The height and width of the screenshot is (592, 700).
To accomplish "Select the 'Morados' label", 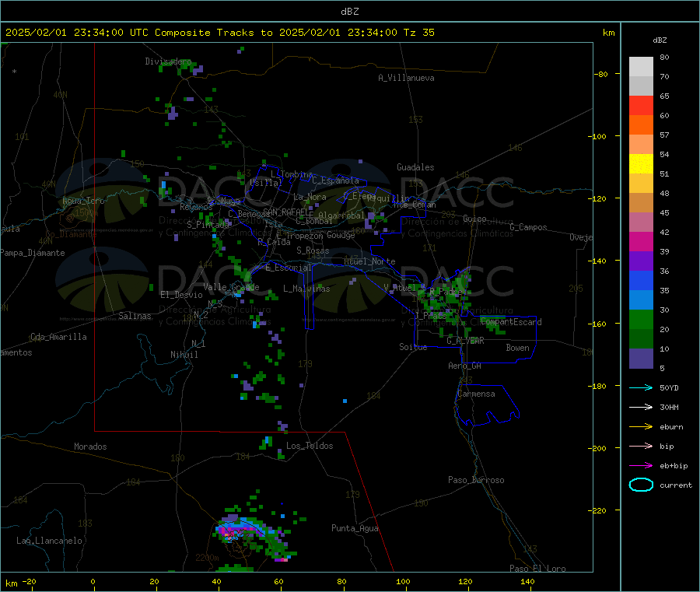I will [90, 447].
